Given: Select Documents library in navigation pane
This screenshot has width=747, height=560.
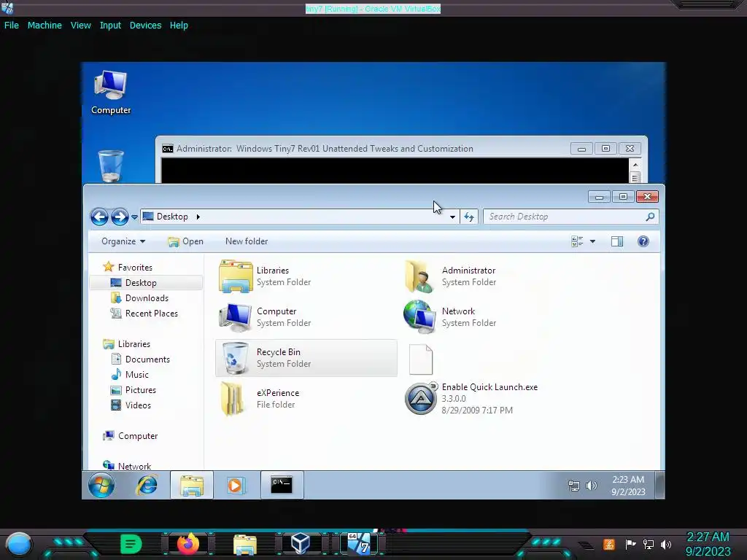Looking at the screenshot, I should point(140,359).
